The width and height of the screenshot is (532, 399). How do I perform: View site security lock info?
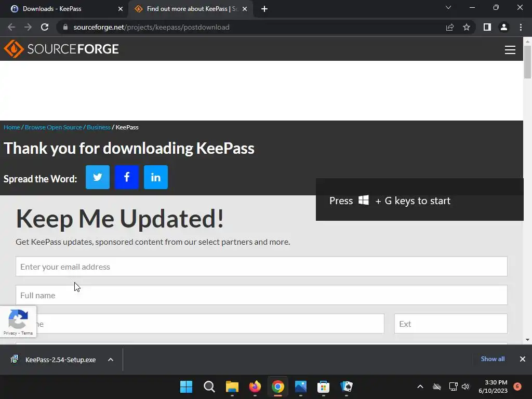pos(65,27)
